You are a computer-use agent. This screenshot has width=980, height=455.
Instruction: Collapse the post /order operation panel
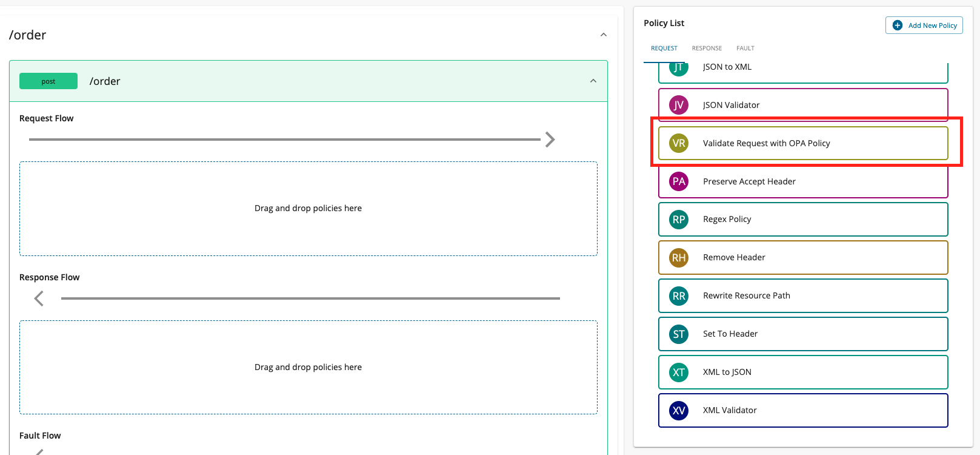[x=593, y=81]
